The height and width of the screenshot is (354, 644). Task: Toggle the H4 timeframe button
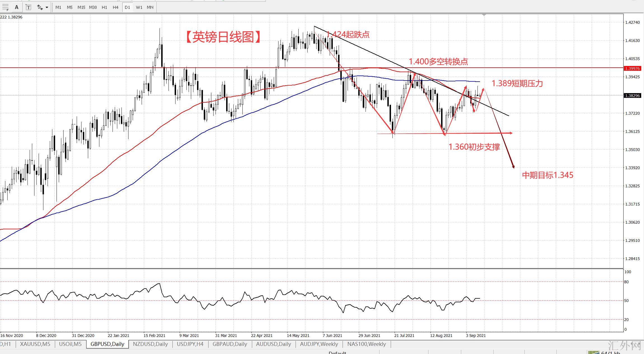[115, 7]
